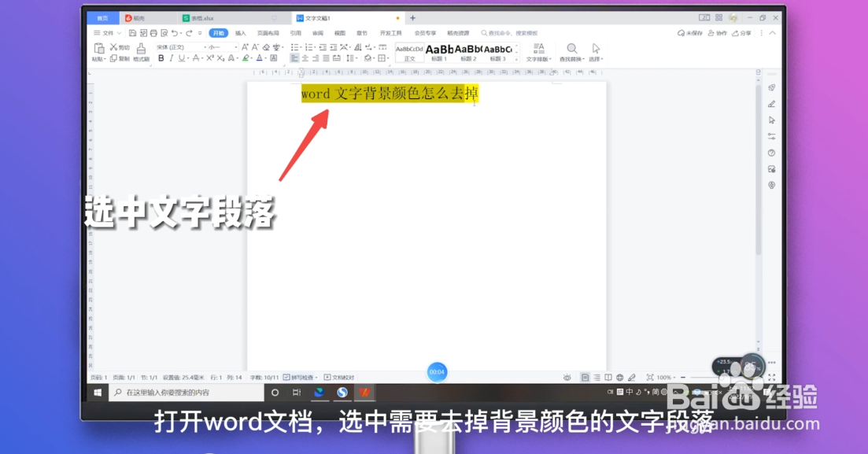Screen dimensions: 868x454
Task: Expand the styles gallery
Action: point(516,59)
